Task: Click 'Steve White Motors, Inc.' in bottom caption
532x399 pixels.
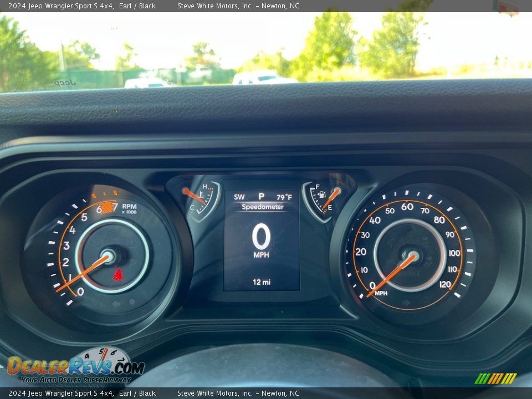Action: point(215,393)
